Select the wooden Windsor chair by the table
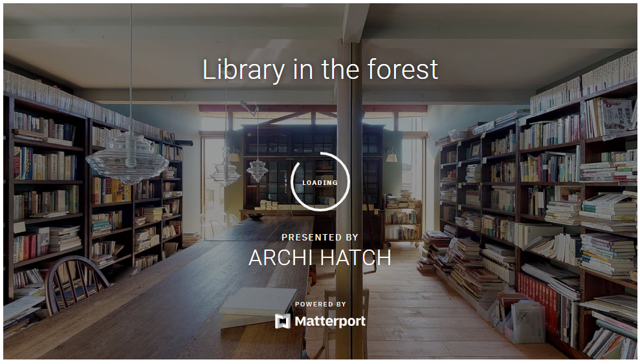Screen dimensions: 640x364 click(x=76, y=285)
